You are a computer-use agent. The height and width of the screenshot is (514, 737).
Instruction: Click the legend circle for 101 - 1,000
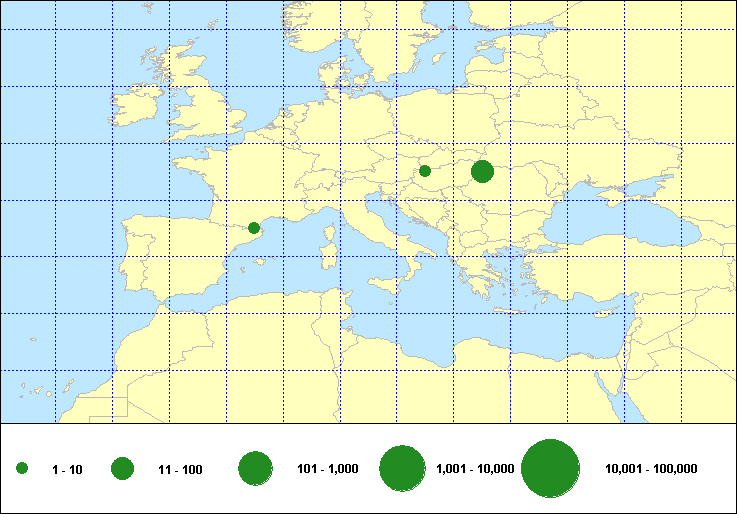[256, 469]
